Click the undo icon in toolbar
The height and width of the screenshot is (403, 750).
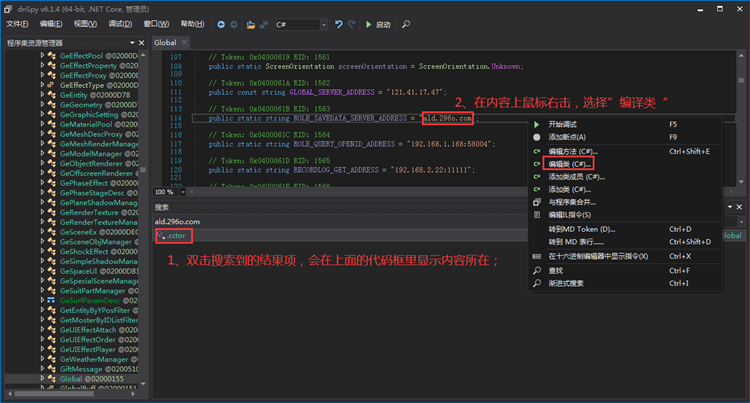point(339,24)
